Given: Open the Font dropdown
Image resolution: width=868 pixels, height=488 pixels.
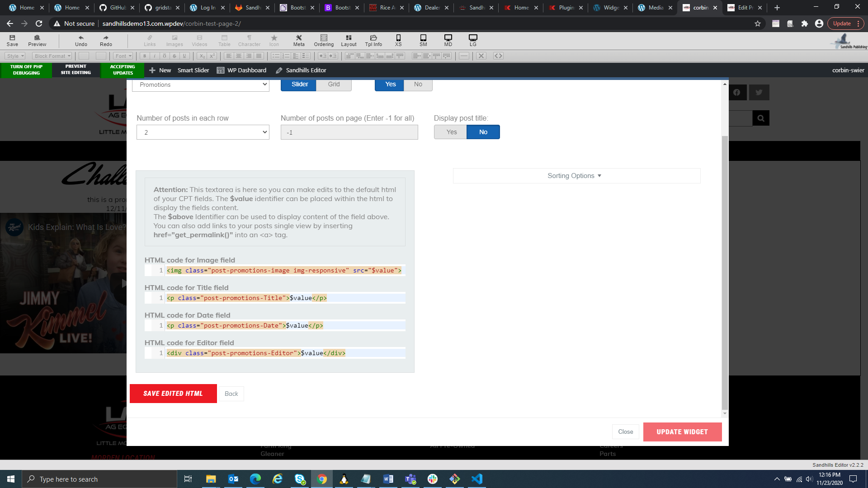Looking at the screenshot, I should pyautogui.click(x=123, y=56).
